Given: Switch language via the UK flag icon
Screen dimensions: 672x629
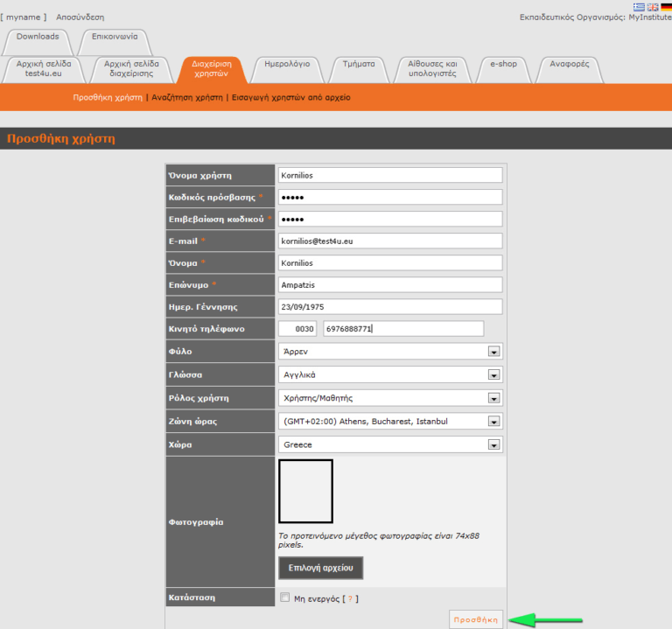Looking at the screenshot, I should [653, 7].
